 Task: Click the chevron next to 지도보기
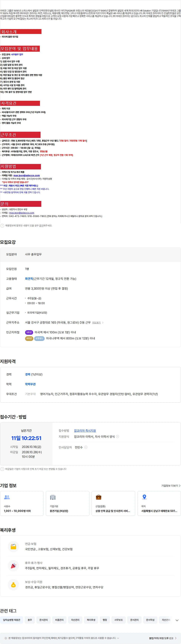pos(103,322)
